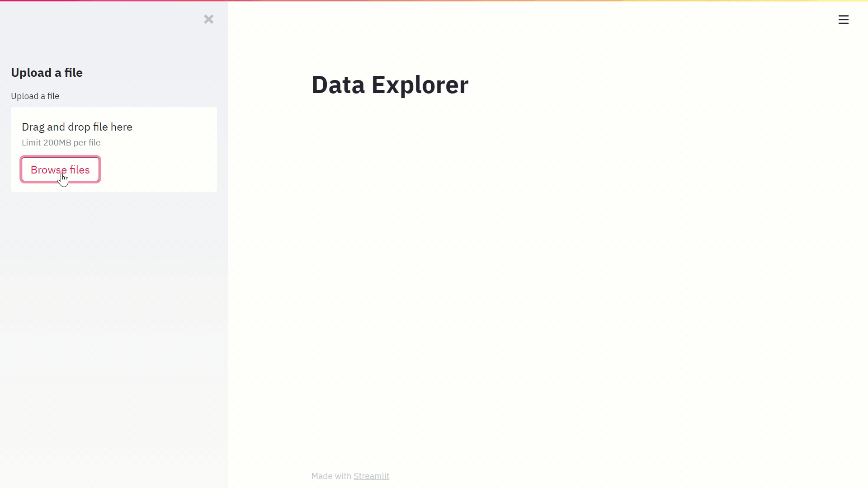Click empty sidebar space left of the X icon

click(x=113, y=19)
